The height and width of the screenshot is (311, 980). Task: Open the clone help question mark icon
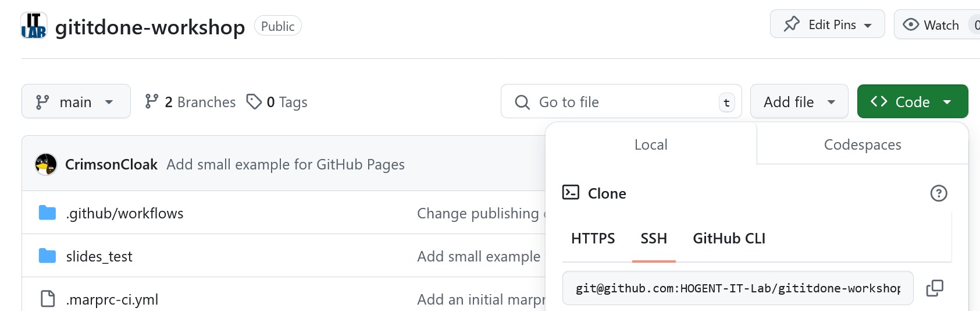[939, 193]
